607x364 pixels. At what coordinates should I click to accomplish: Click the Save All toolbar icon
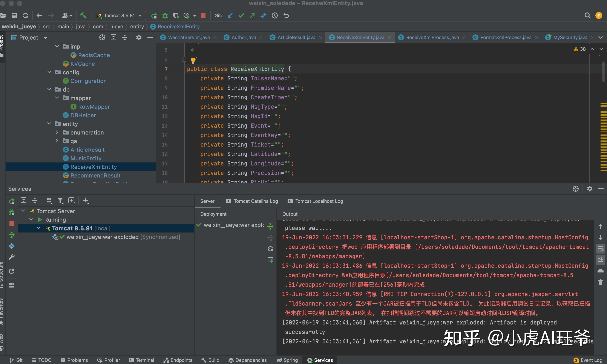[14, 15]
